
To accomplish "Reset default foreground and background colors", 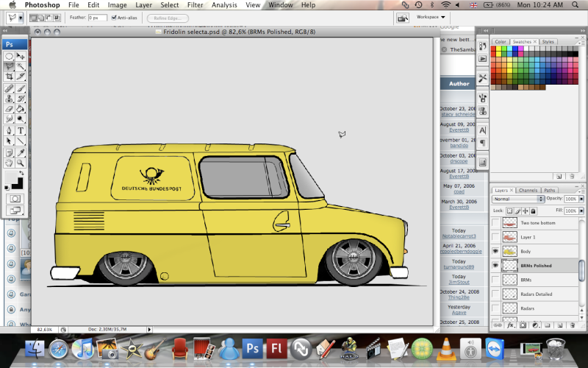I will point(7,187).
